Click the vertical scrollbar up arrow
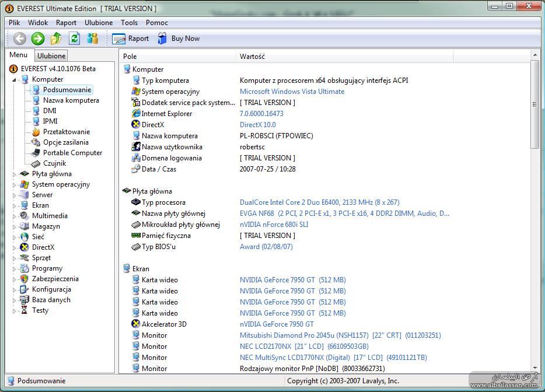Screen dimensions: 545x392 click(x=535, y=55)
